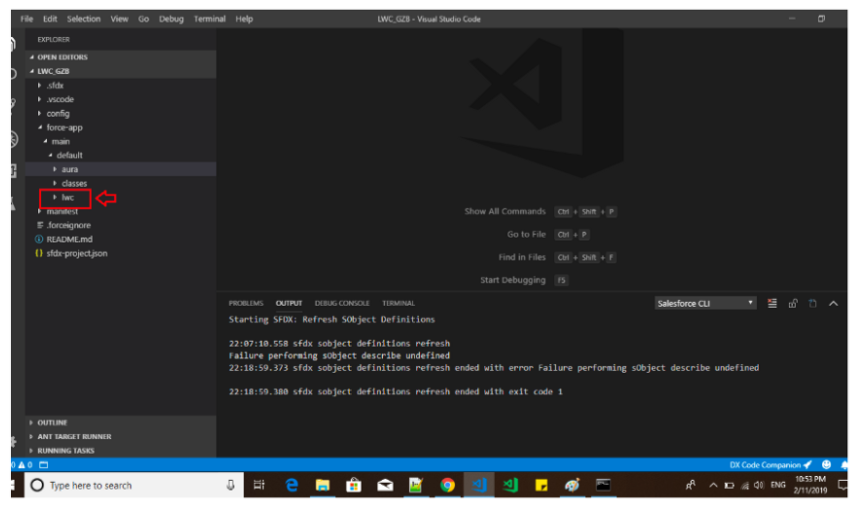Open the Terminal menu
This screenshot has width=860, height=510.
point(210,19)
